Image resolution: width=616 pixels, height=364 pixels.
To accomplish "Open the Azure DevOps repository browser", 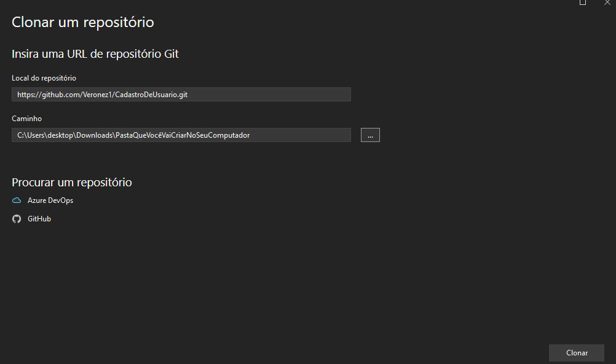I will coord(50,200).
